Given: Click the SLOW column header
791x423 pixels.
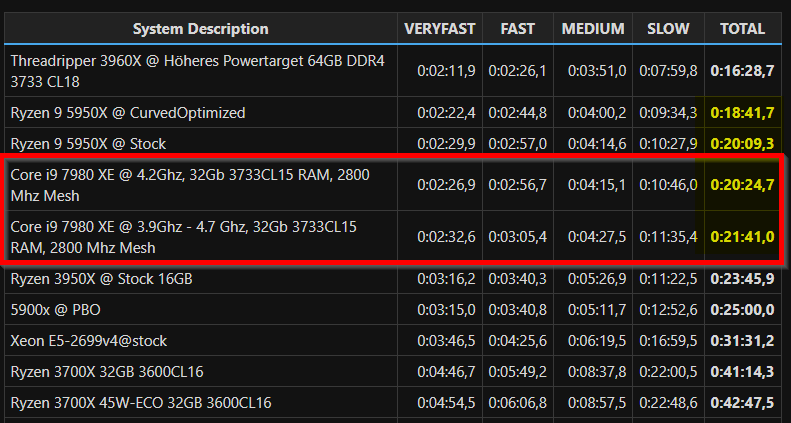Looking at the screenshot, I should point(668,29).
